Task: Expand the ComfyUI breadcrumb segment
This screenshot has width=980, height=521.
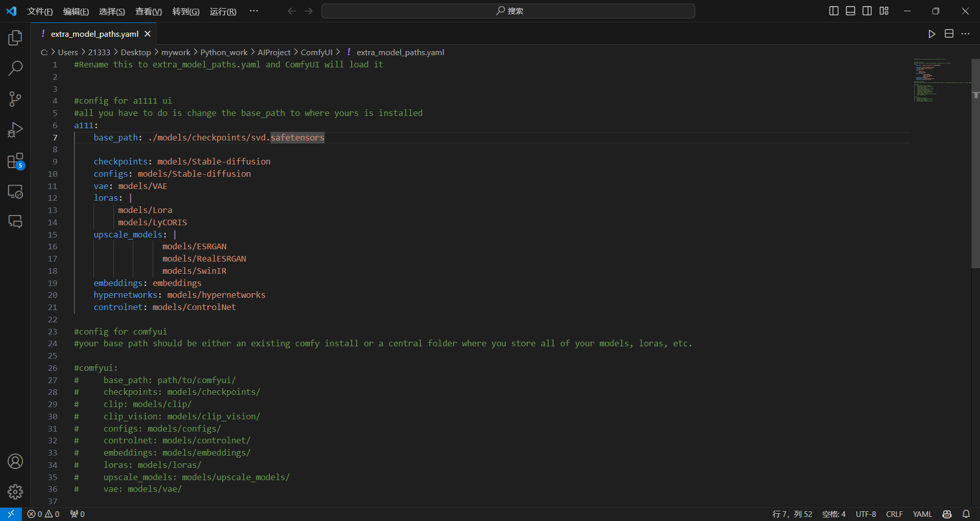Action: (x=316, y=52)
